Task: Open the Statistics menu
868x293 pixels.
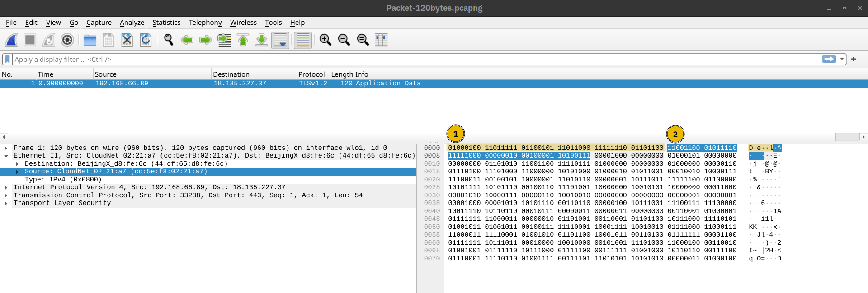Action: 166,23
